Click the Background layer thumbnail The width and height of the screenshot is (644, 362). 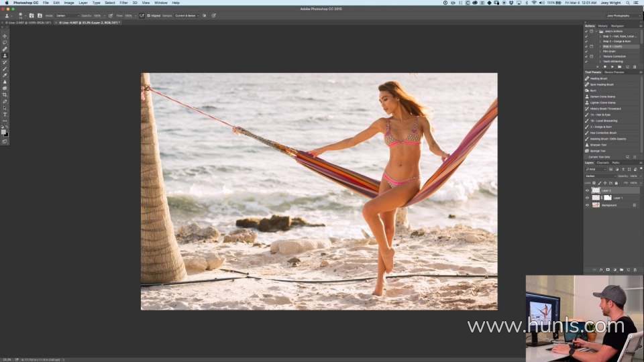[596, 205]
